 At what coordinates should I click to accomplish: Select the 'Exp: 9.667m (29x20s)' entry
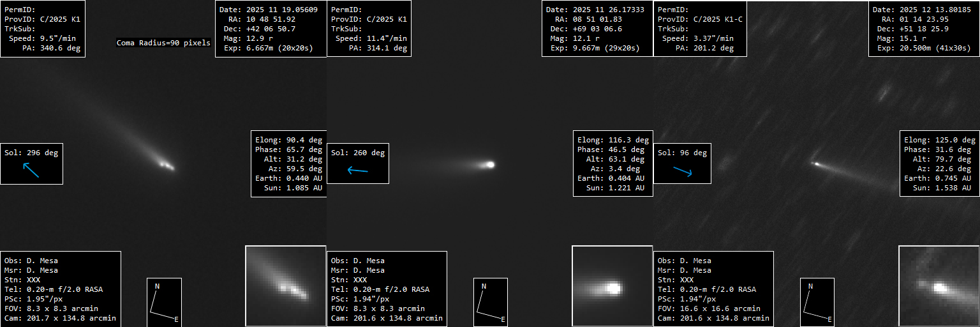pos(595,48)
